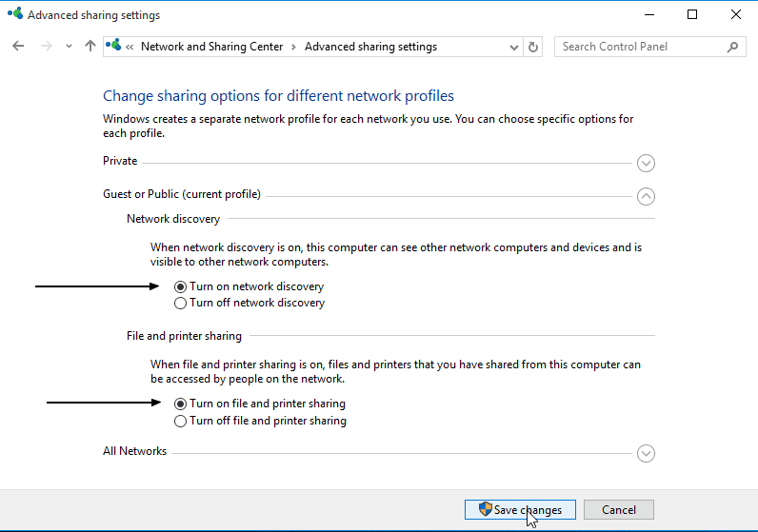Navigate to Network and Sharing Center breadcrumb
Viewport: 758px width, 532px height.
(x=211, y=47)
